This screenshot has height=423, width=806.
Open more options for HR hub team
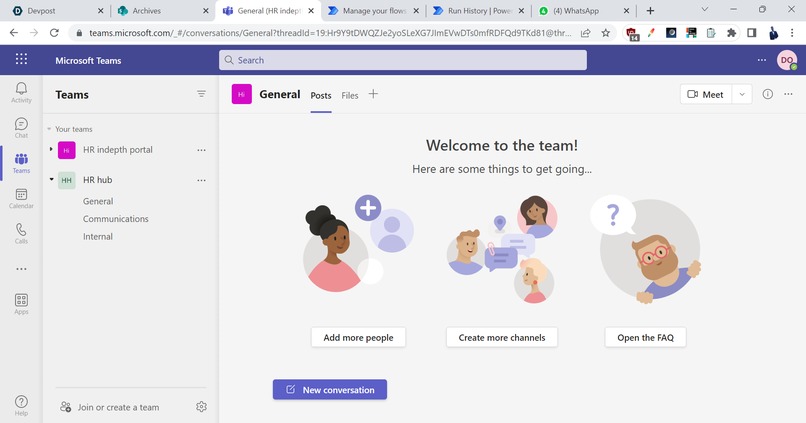tap(201, 180)
